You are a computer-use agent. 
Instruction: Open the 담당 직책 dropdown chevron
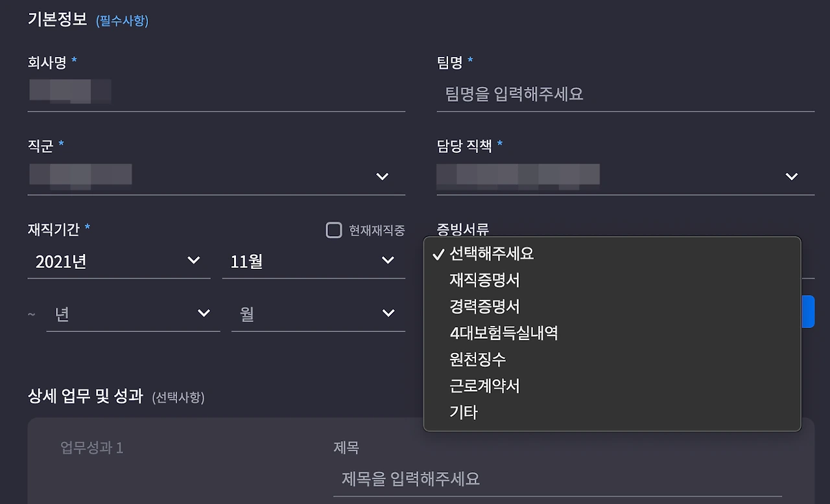(792, 176)
